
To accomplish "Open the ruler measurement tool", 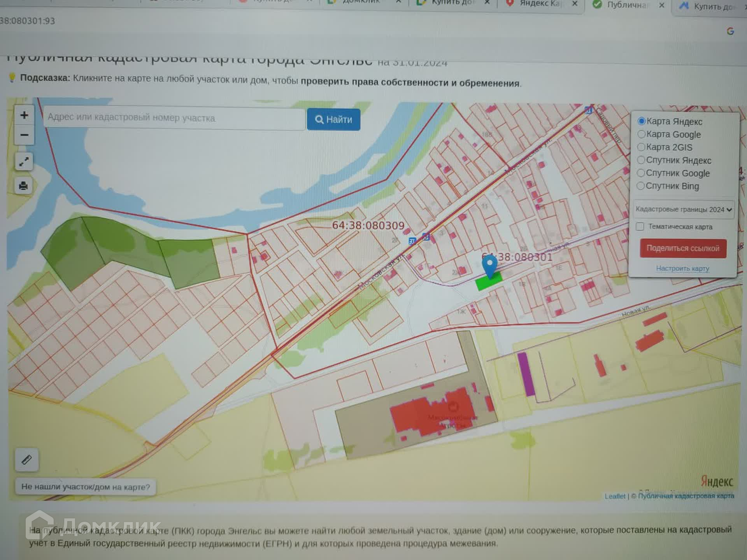I will pyautogui.click(x=26, y=460).
